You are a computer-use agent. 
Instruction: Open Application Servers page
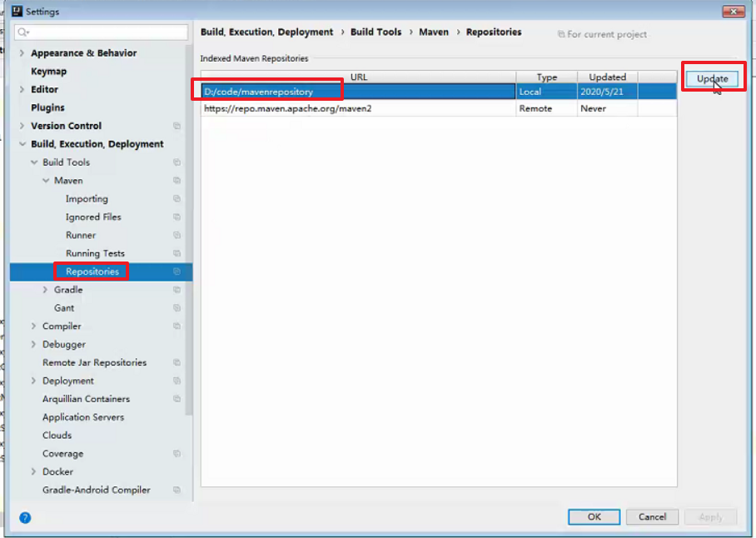coord(83,417)
